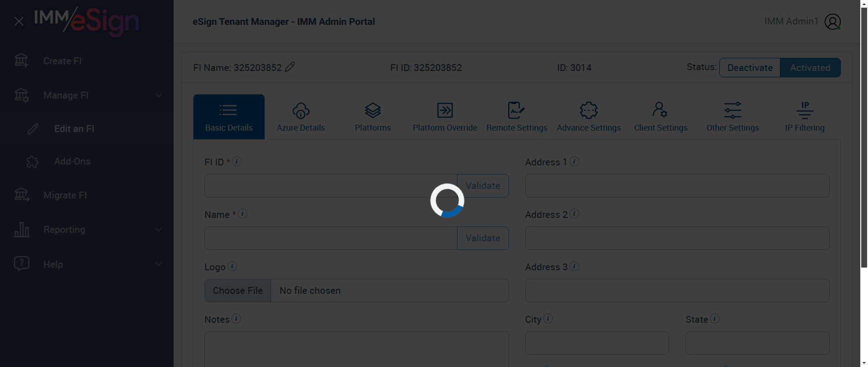Click into the Address 3 field
Image resolution: width=868 pixels, height=367 pixels.
click(677, 291)
